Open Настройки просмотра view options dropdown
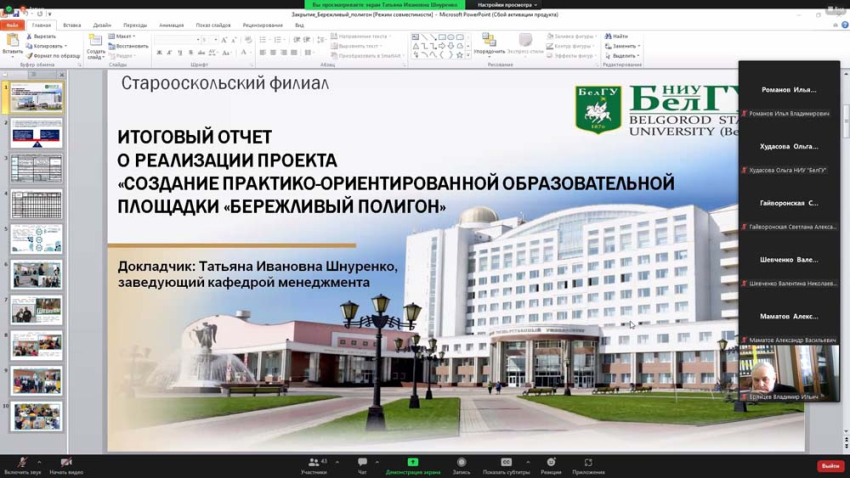Image resolution: width=850 pixels, height=478 pixels. [x=507, y=4]
